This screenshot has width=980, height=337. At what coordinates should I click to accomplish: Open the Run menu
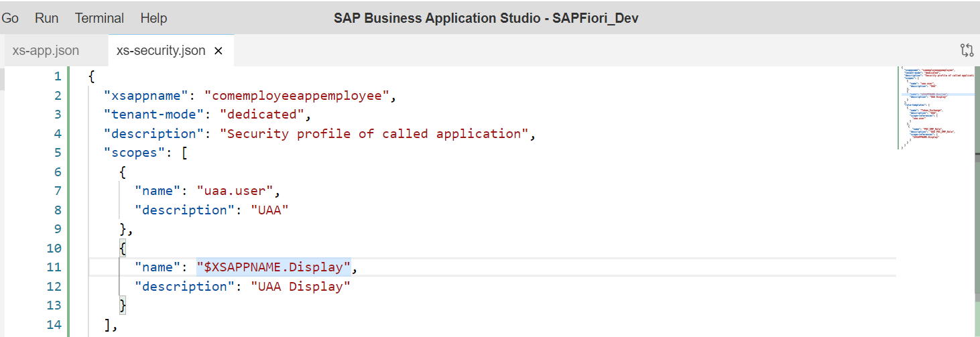point(47,18)
